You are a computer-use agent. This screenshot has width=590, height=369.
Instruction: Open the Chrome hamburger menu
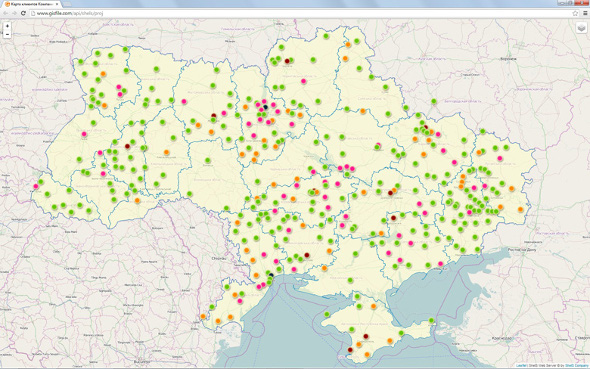585,13
